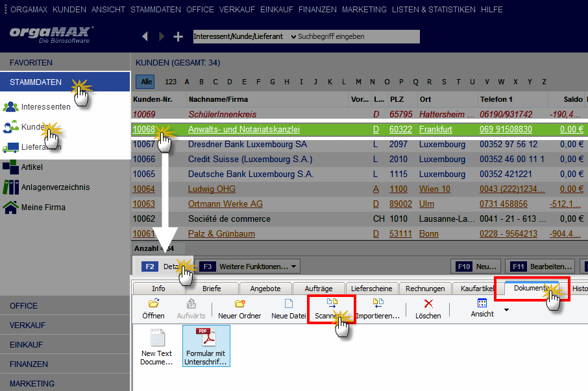
Task: Expand FINANZEN sidebar section
Action: pyautogui.click(x=65, y=364)
